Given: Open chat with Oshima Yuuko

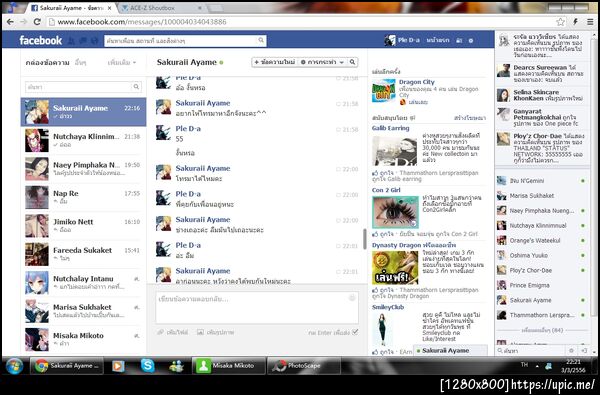Looking at the screenshot, I should click(x=541, y=255).
